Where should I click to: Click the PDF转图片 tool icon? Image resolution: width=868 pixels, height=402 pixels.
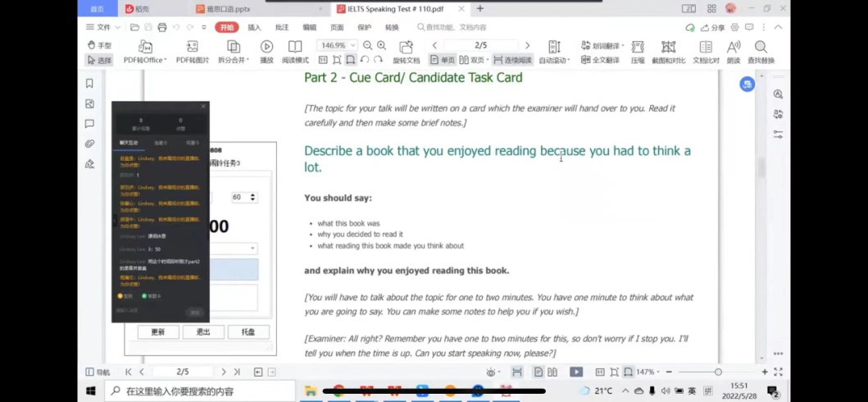(x=192, y=48)
